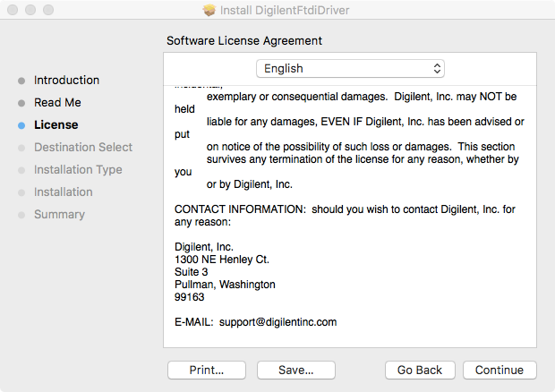This screenshot has width=555, height=392.
Task: Click the Installation Type step
Action: (78, 170)
